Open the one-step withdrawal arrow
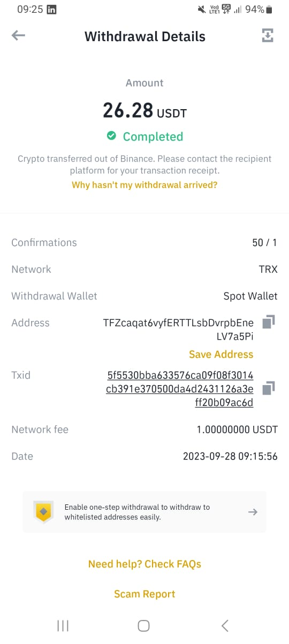289x644 pixels. point(253,512)
